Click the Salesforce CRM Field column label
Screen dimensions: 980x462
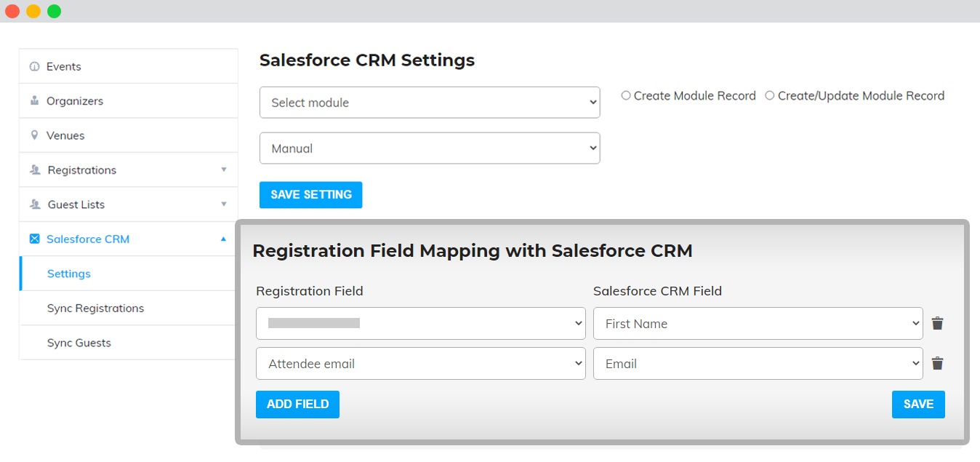tap(657, 291)
